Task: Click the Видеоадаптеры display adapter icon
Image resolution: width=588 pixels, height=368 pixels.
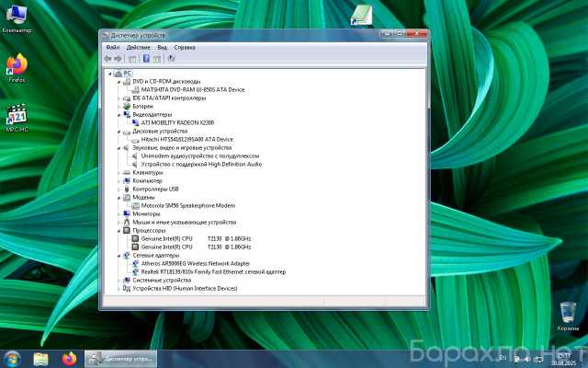Action: click(127, 114)
